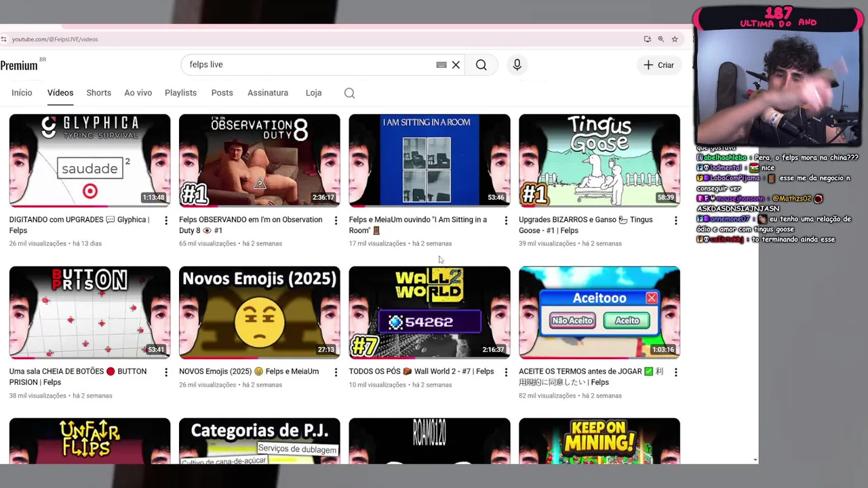
Task: Click the Criar button
Action: 659,65
